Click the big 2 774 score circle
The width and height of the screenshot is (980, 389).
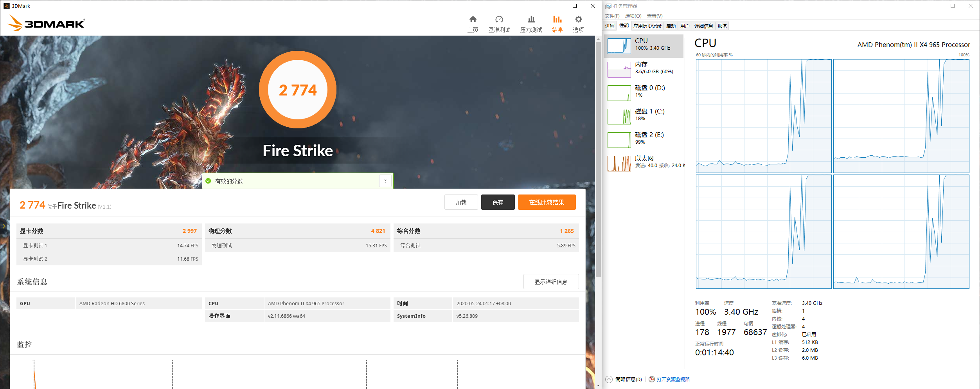(x=298, y=90)
